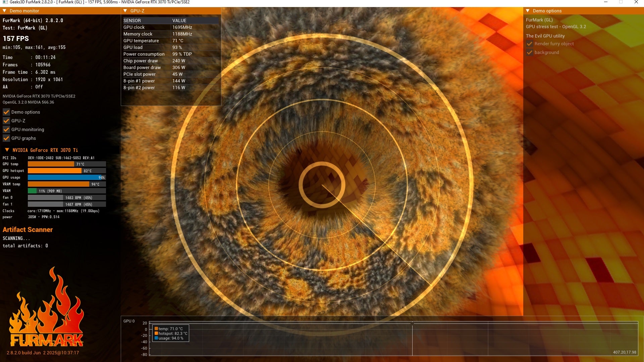Click the build version text 2.8.2.0
The height and width of the screenshot is (362, 644).
click(x=43, y=353)
